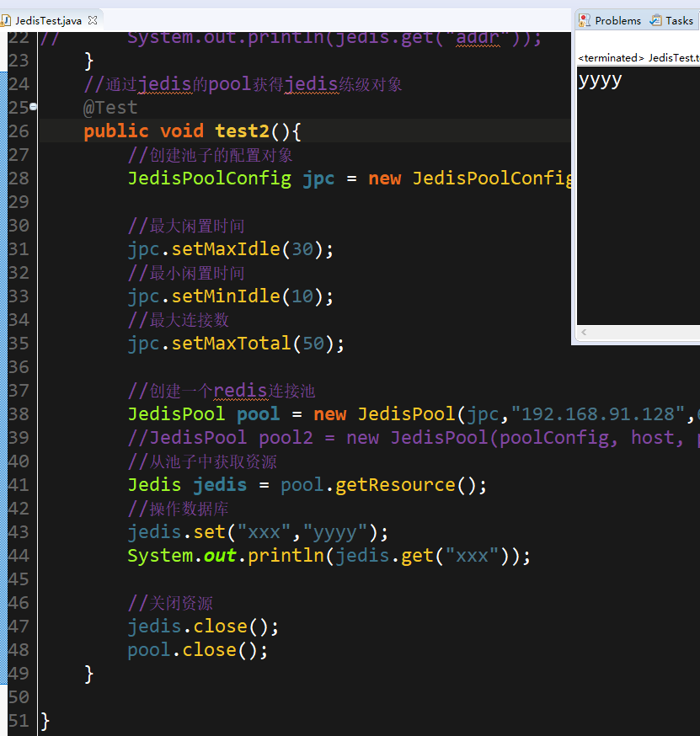The width and height of the screenshot is (700, 736).
Task: Click the yyyy output in the console
Action: 598,79
